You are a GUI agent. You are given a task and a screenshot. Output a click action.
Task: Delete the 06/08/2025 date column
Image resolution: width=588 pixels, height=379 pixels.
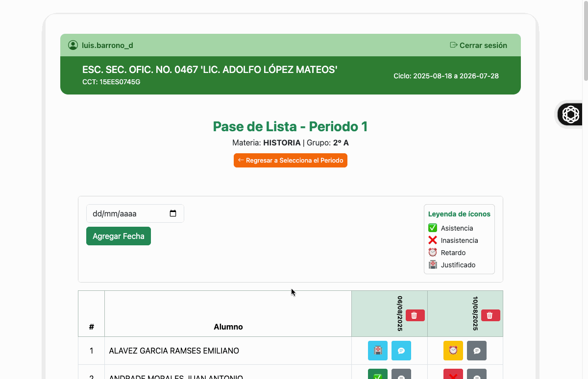[415, 315]
